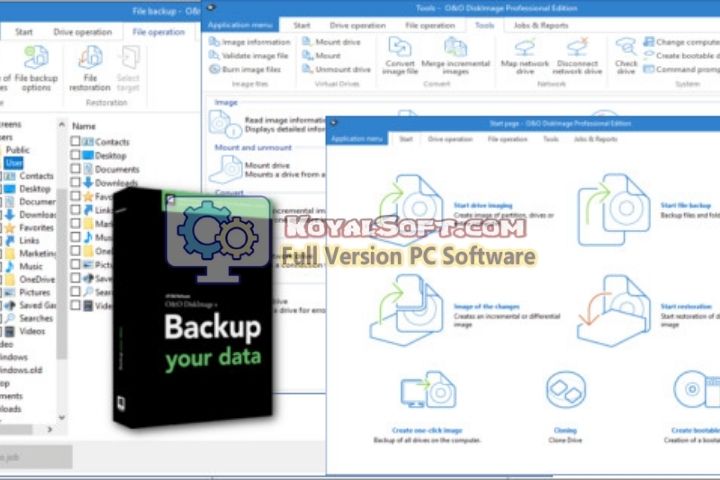Tick the Documents checkbox in Name list
Viewport: 720px width, 480px height.
pos(76,169)
